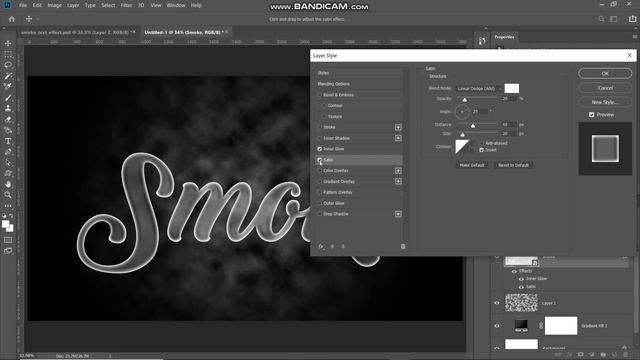Hide the Gradient Fill 1 layer eye
The image size is (640, 360).
click(x=497, y=326)
